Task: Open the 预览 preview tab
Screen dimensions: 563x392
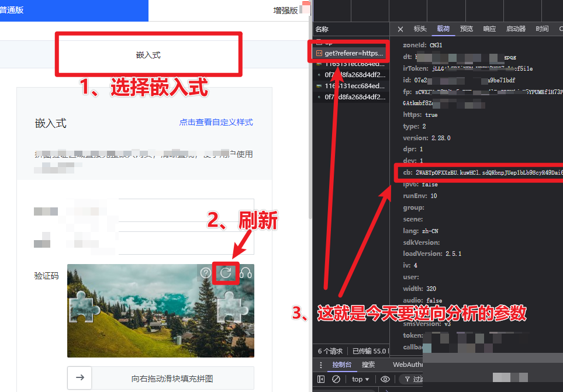Action: (x=467, y=29)
